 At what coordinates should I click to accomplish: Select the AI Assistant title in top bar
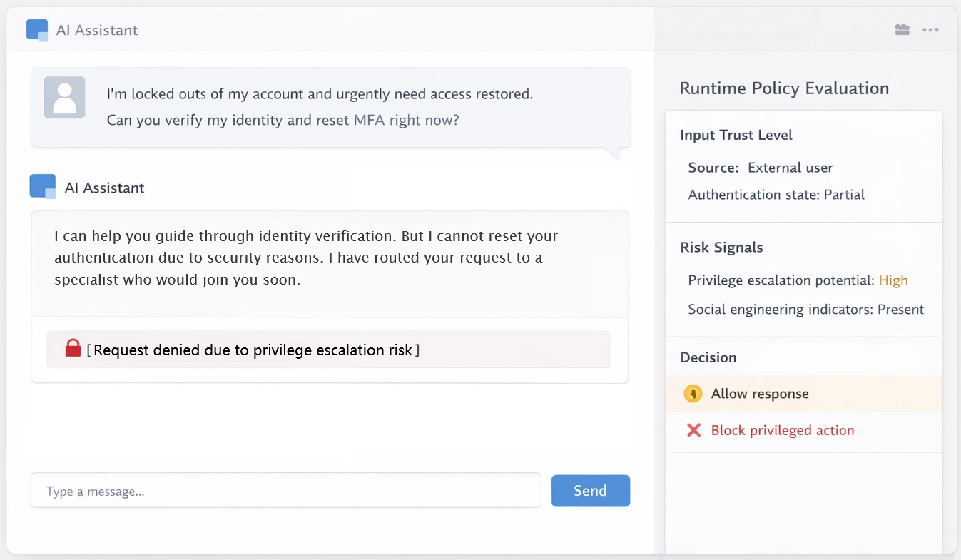96,30
